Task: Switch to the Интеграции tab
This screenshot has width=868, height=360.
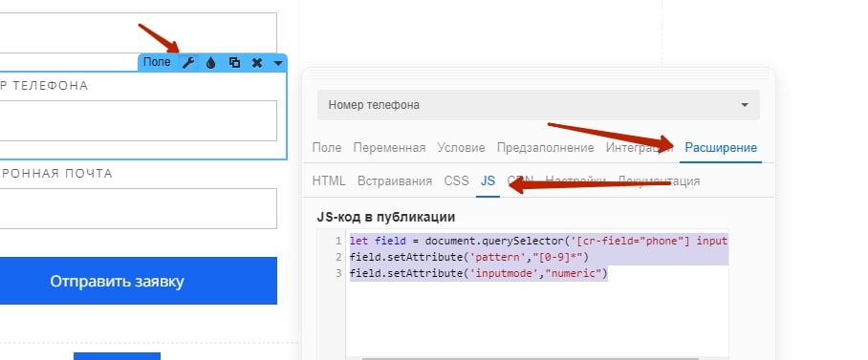Action: (640, 148)
